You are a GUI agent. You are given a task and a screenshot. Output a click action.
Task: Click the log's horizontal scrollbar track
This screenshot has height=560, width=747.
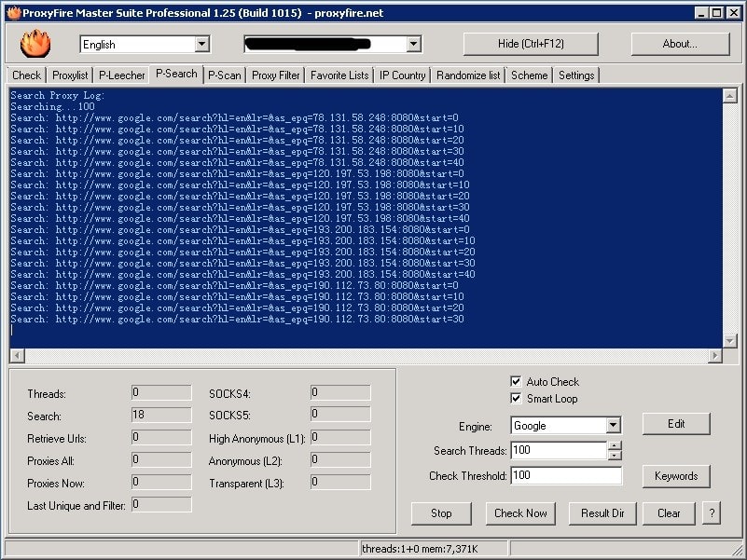366,356
